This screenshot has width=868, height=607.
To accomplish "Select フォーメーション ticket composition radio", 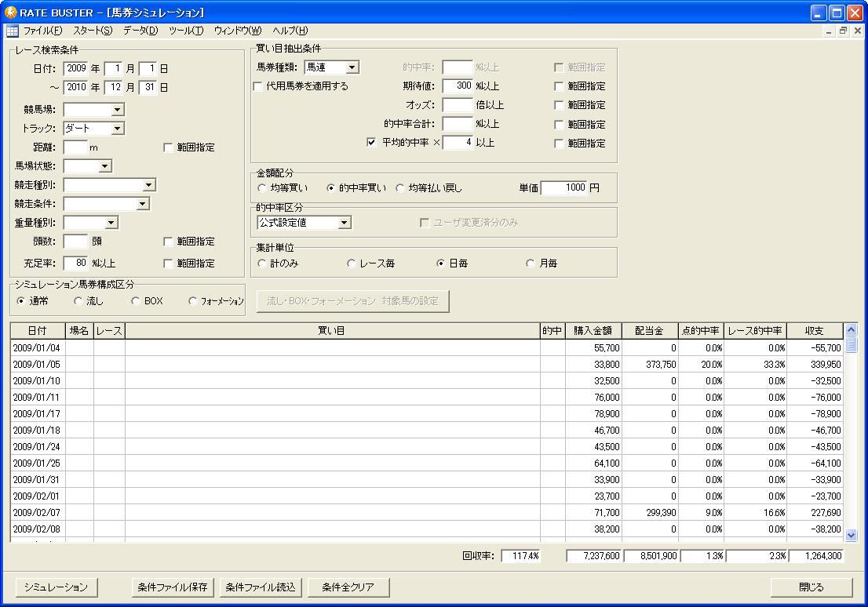I will tap(192, 301).
